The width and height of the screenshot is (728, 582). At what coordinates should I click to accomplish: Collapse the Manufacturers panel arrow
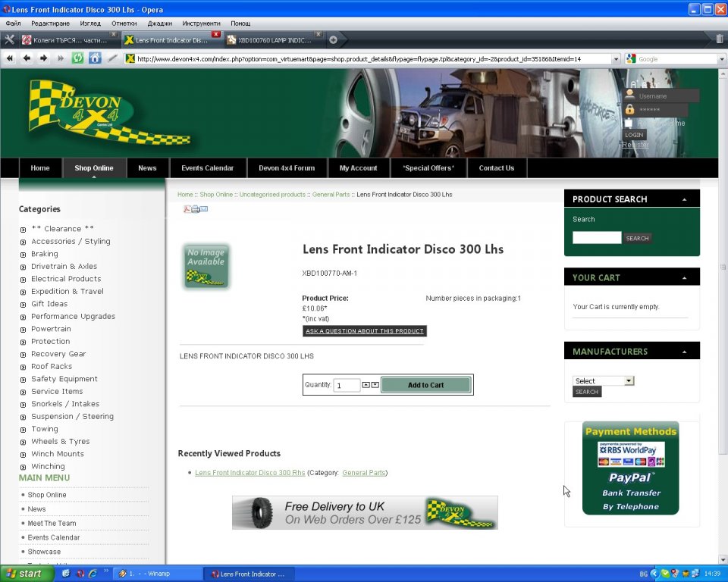point(684,352)
